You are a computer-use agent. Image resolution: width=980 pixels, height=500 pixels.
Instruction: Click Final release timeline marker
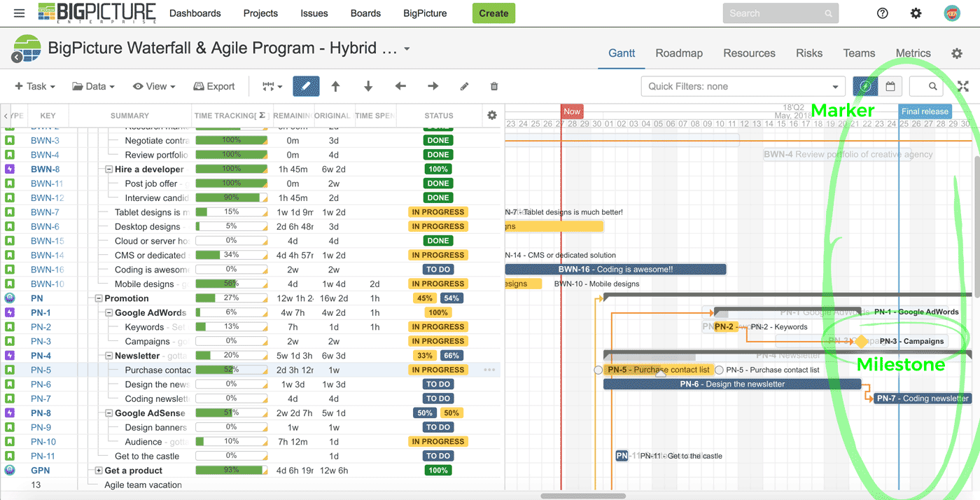pos(925,111)
